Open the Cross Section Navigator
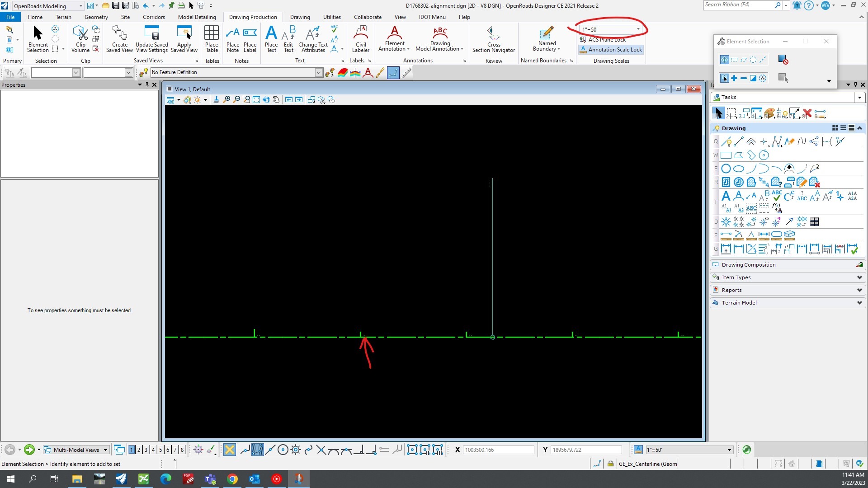The height and width of the screenshot is (488, 868). pos(494,39)
